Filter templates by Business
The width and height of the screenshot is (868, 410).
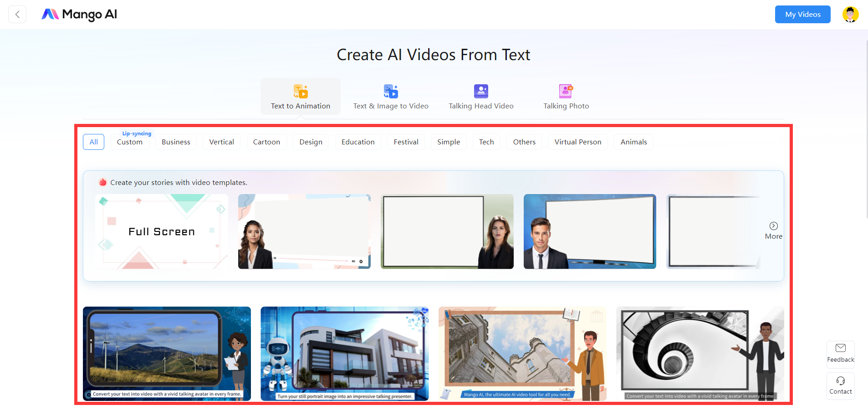coord(176,142)
